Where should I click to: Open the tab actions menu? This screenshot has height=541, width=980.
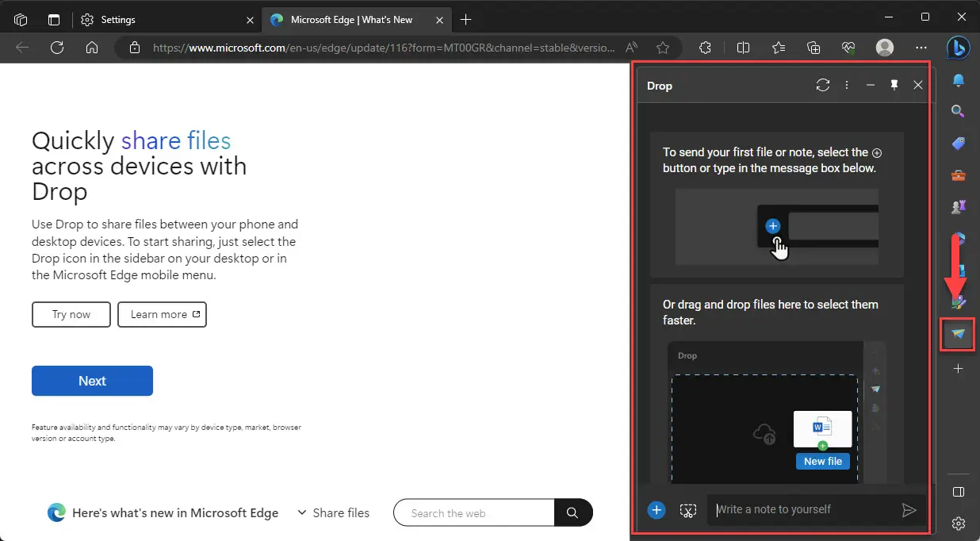pos(54,19)
